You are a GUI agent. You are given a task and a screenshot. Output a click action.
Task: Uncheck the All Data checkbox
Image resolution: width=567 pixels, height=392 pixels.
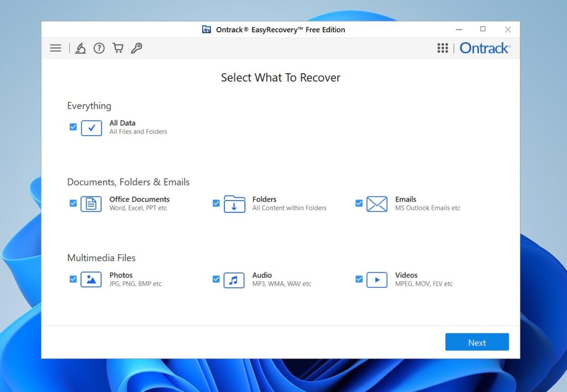tap(73, 127)
